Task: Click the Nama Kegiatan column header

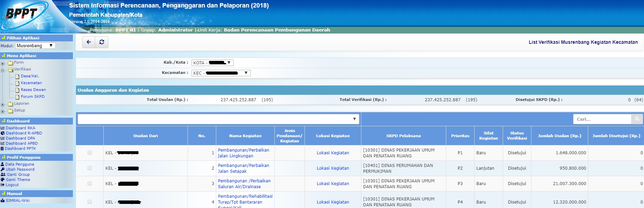Action: click(245, 136)
